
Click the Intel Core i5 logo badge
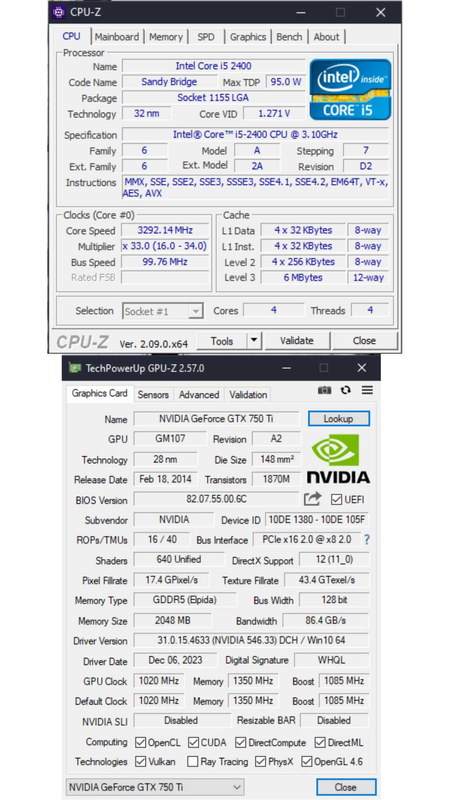click(351, 89)
